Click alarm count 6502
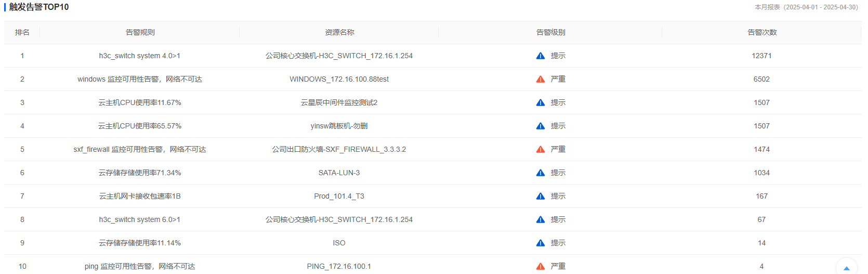Viewport: 868px width, 274px height. click(x=762, y=79)
